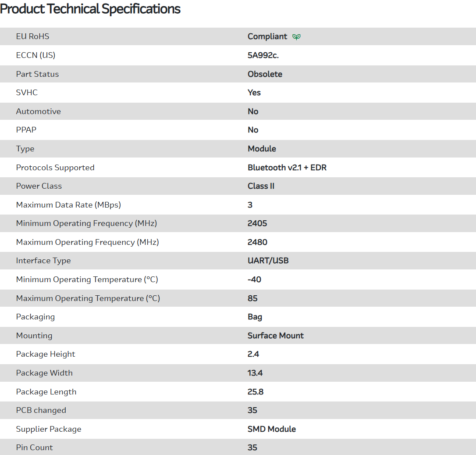The image size is (476, 455).
Task: Select the 2405 minimum frequency value
Action: [257, 223]
